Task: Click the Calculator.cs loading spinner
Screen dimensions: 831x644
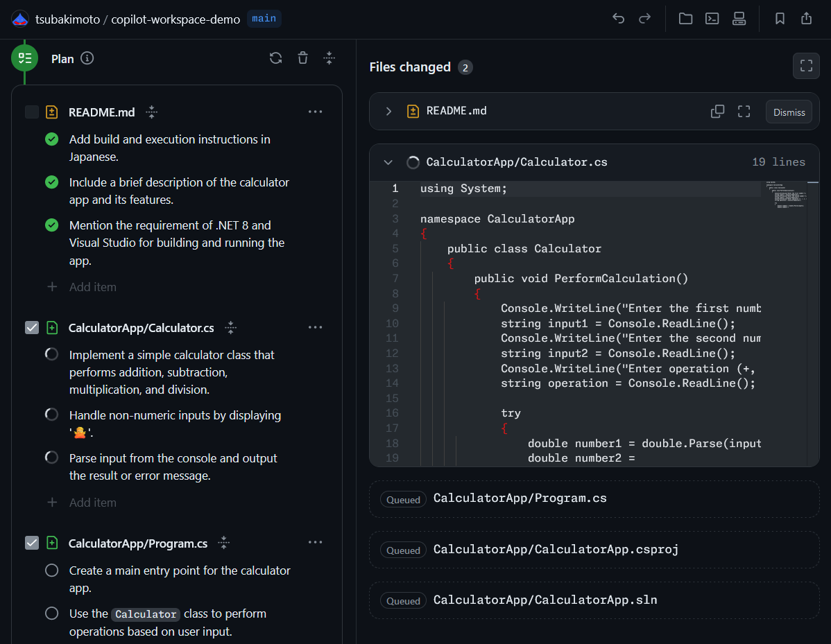Action: pos(413,162)
